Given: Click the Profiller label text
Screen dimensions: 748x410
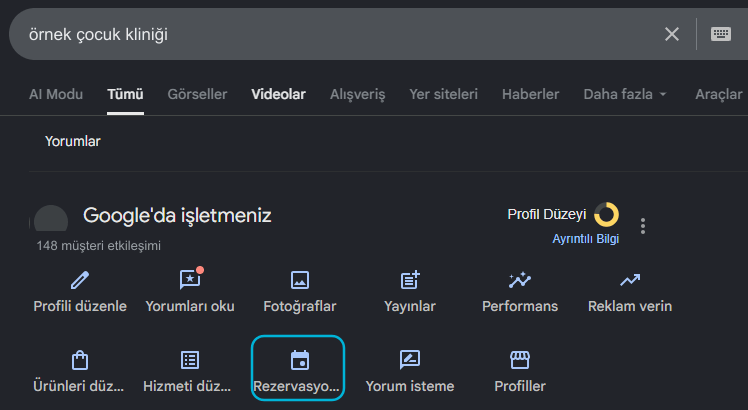Looking at the screenshot, I should coord(519,386).
